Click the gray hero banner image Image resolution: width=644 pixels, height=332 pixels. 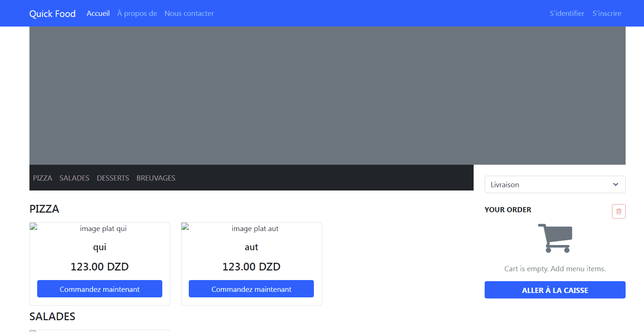[x=327, y=95]
